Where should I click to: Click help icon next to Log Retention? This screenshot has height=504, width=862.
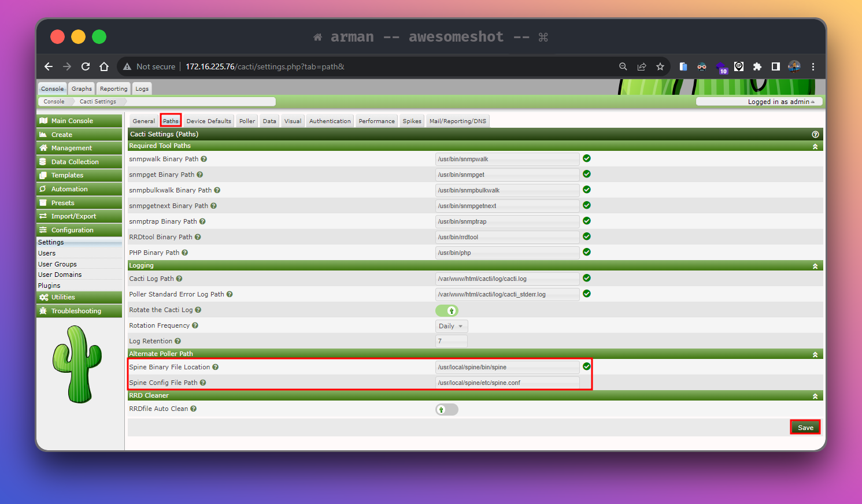tap(178, 341)
